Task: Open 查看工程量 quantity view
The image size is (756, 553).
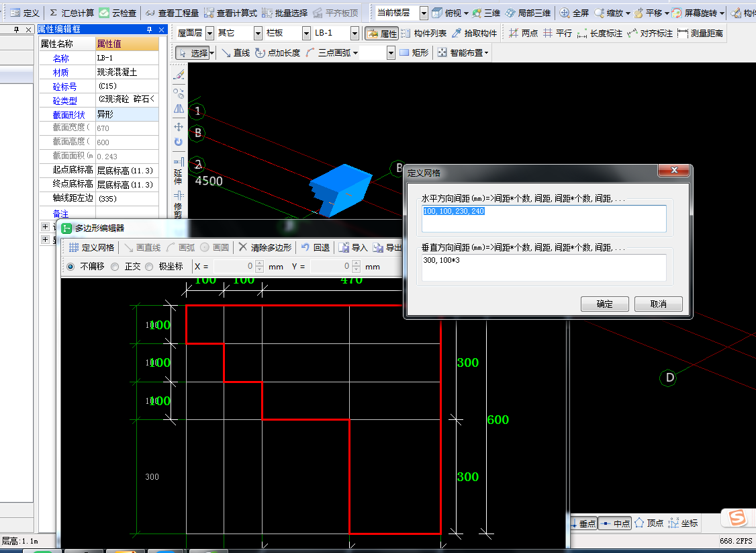Action: pos(172,13)
